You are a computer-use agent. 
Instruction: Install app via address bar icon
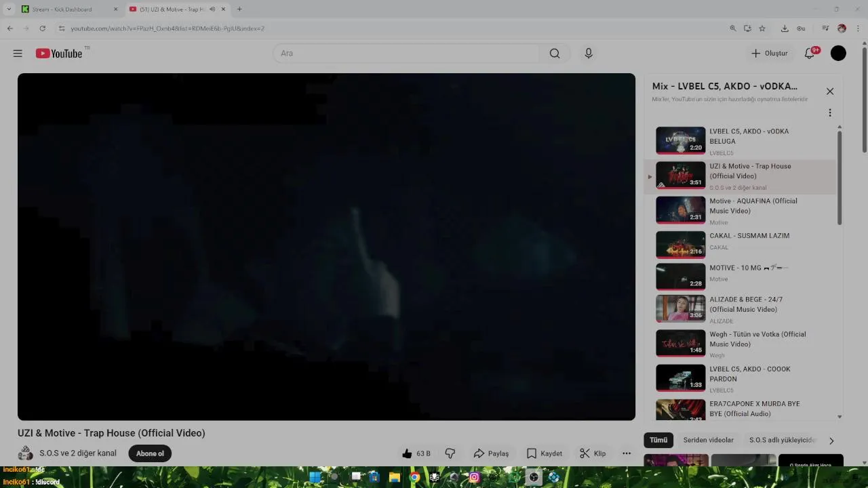pyautogui.click(x=747, y=28)
